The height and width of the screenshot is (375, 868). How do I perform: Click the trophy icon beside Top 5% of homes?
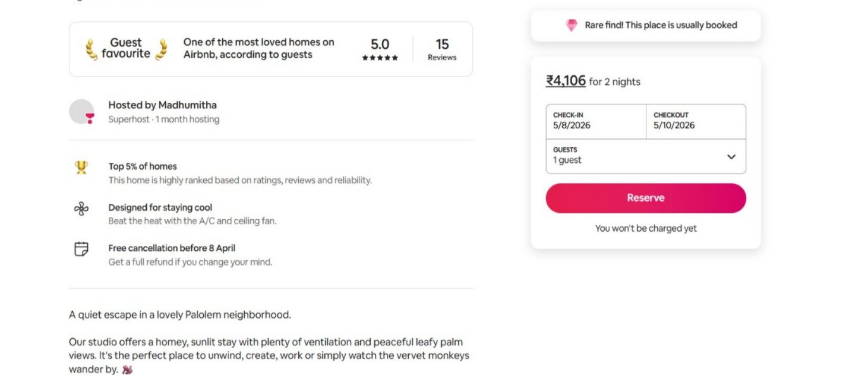[81, 168]
